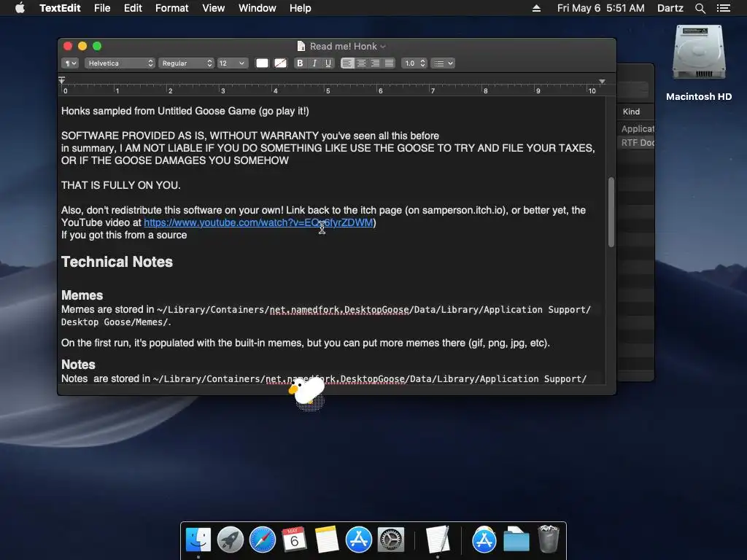Align text left
The height and width of the screenshot is (560, 747).
[x=347, y=63]
